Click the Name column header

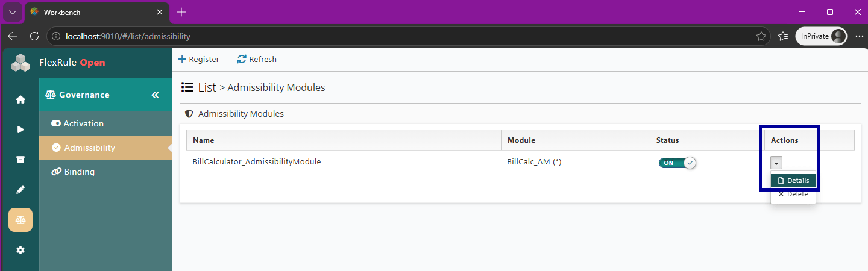click(204, 140)
